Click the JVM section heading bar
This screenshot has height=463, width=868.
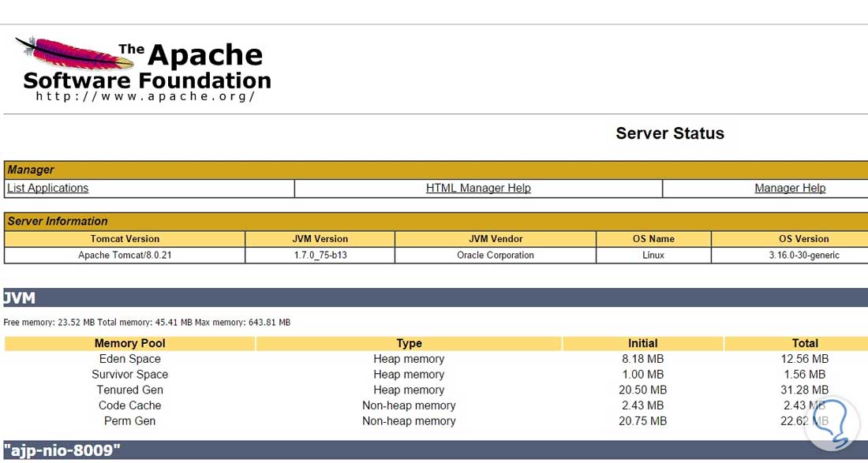pyautogui.click(x=436, y=297)
